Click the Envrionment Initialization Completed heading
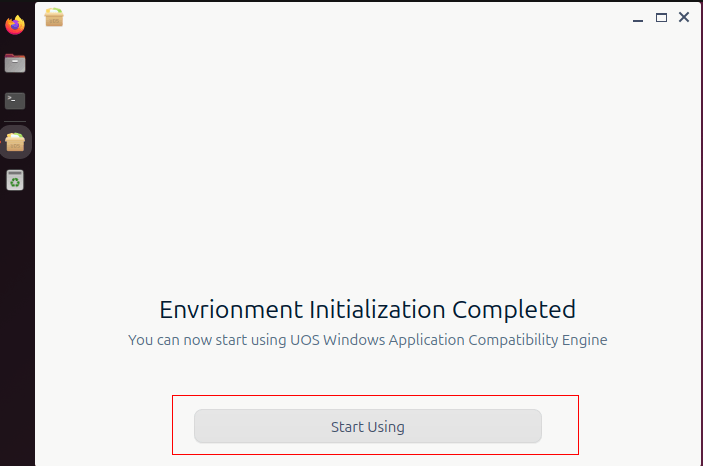The image size is (703, 466). point(368,309)
